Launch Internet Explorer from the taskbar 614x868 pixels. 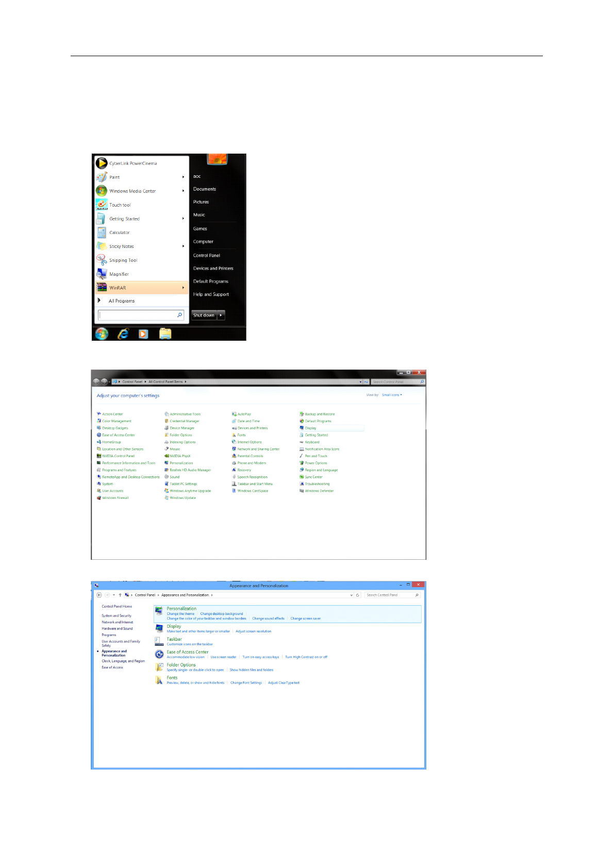(x=123, y=334)
